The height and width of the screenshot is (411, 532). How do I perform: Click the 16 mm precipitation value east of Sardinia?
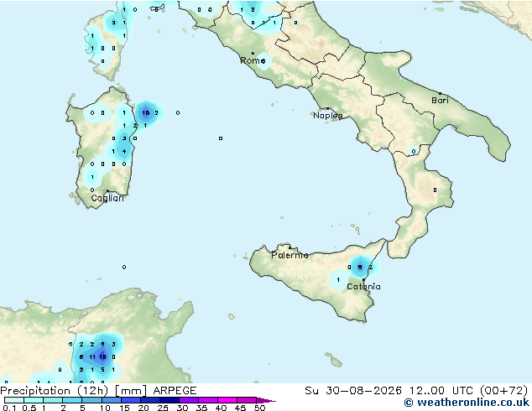pyautogui.click(x=145, y=113)
